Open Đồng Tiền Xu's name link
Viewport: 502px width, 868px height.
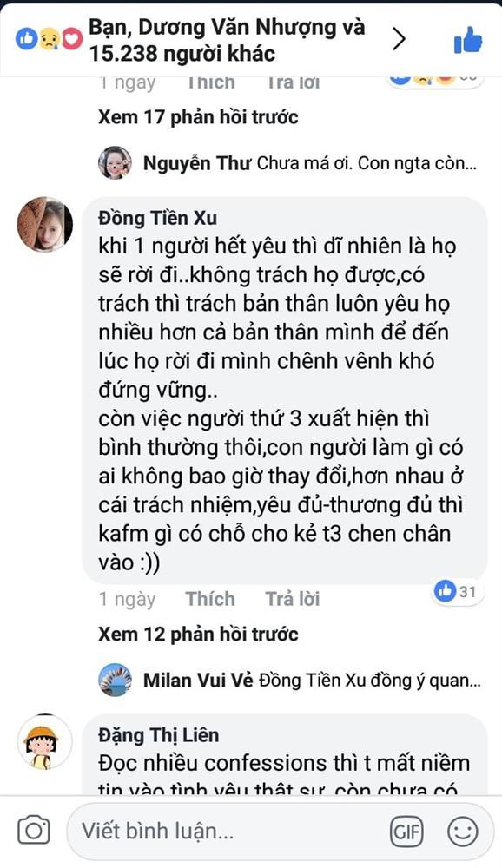[157, 218]
